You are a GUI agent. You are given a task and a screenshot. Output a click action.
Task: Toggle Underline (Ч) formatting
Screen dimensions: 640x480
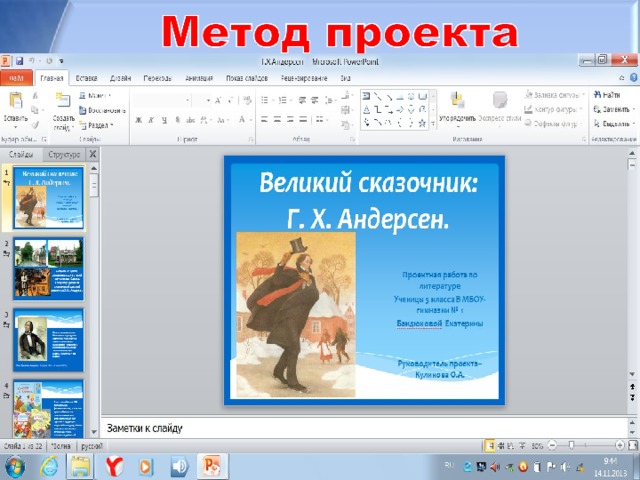coord(164,120)
